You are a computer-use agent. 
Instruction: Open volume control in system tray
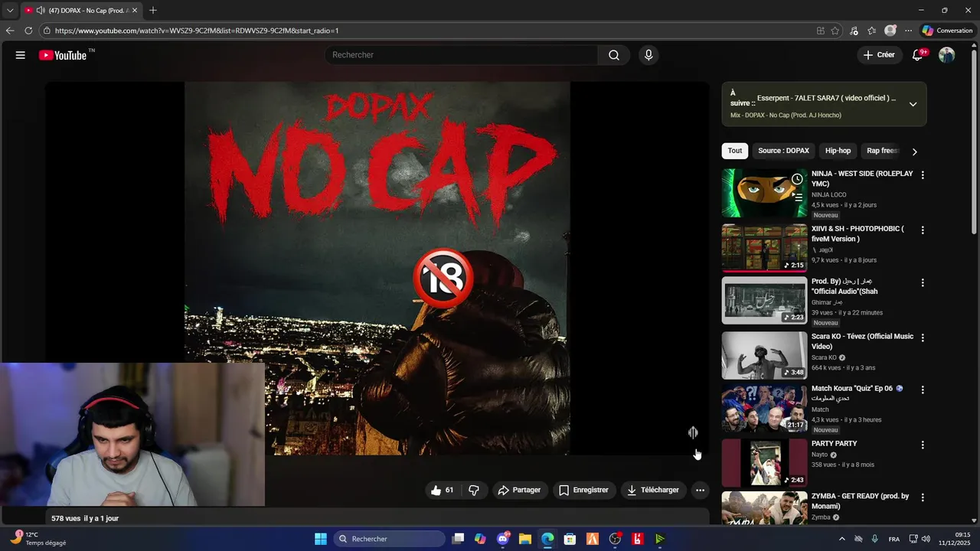926,539
